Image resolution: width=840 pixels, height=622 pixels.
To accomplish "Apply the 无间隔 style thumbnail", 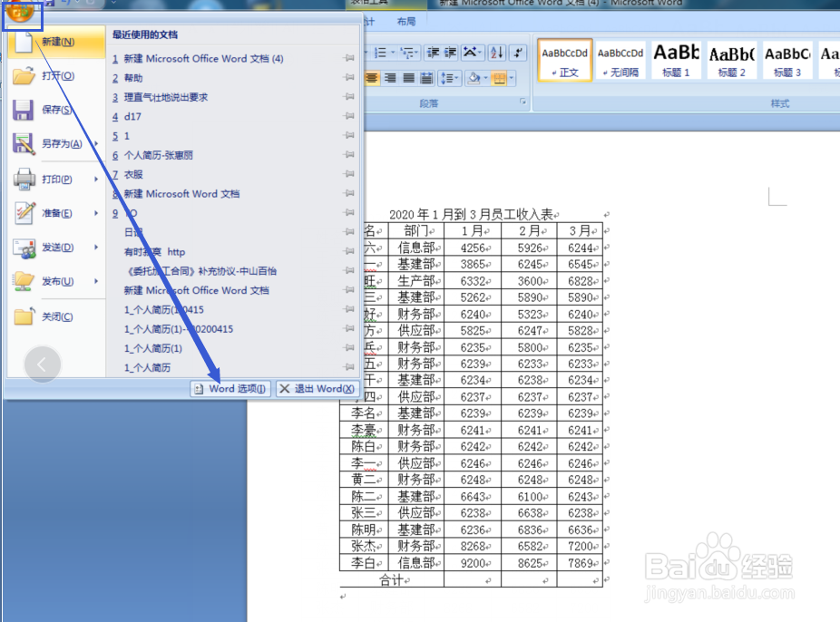I will [620, 60].
